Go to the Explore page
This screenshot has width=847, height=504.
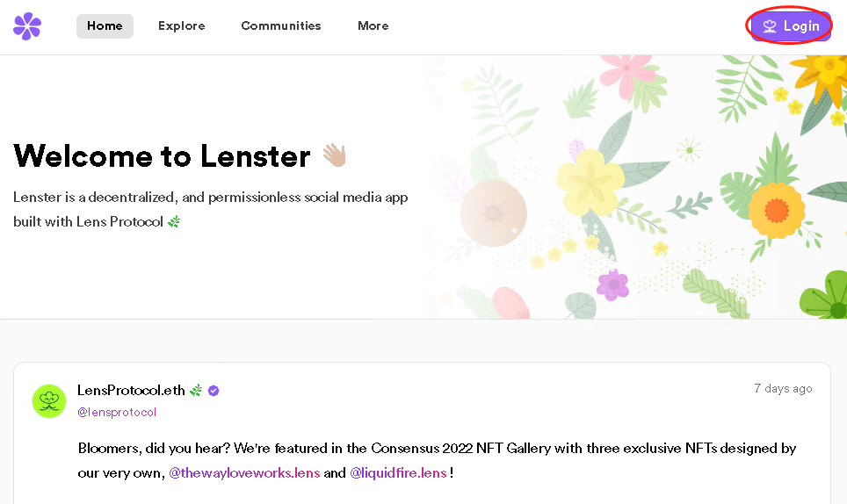point(181,26)
